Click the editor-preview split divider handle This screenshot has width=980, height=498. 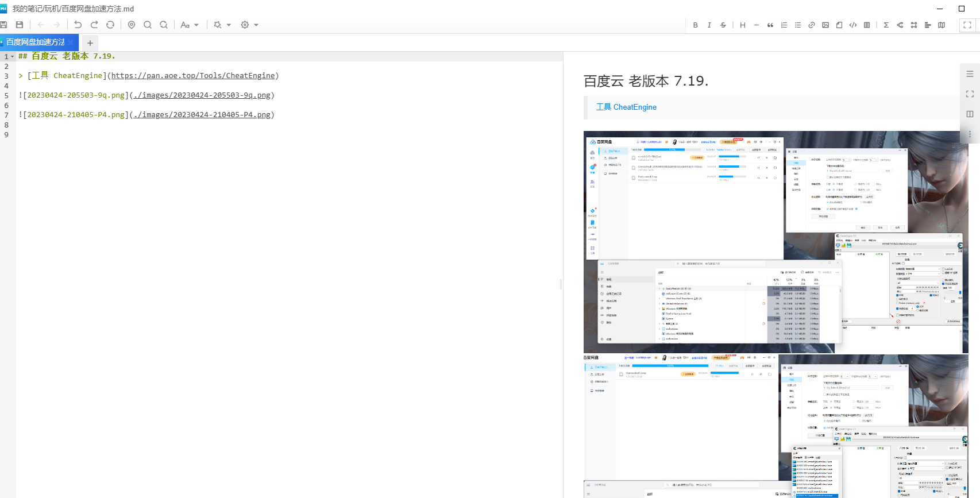pos(561,284)
